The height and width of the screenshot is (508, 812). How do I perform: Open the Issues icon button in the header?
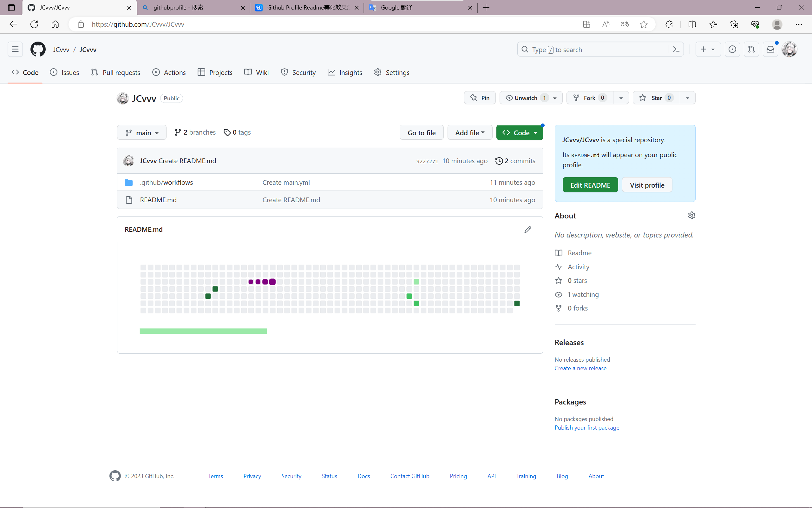732,50
